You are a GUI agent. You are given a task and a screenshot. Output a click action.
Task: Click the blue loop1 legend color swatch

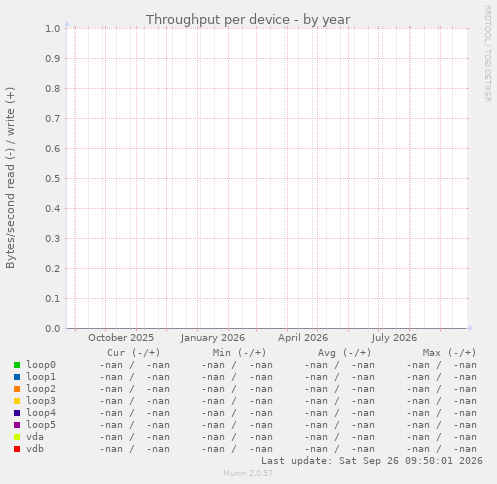point(17,377)
